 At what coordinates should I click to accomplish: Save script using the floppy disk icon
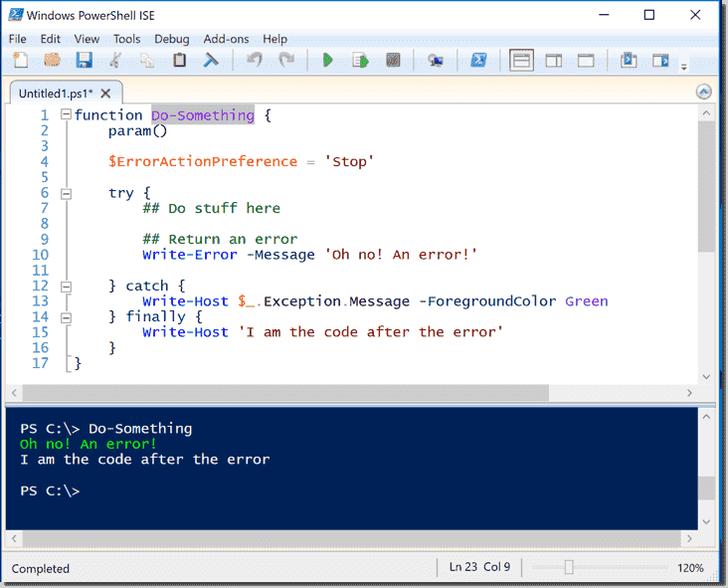click(x=84, y=60)
